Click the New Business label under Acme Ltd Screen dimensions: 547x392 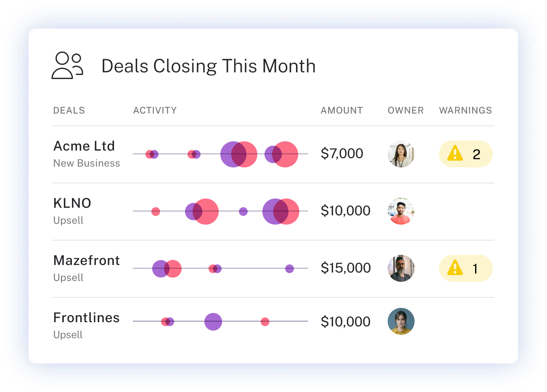tap(87, 163)
